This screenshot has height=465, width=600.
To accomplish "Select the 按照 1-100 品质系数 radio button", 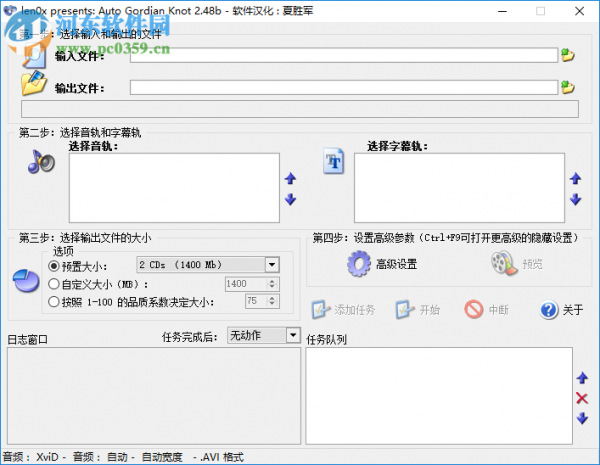I will coord(54,302).
